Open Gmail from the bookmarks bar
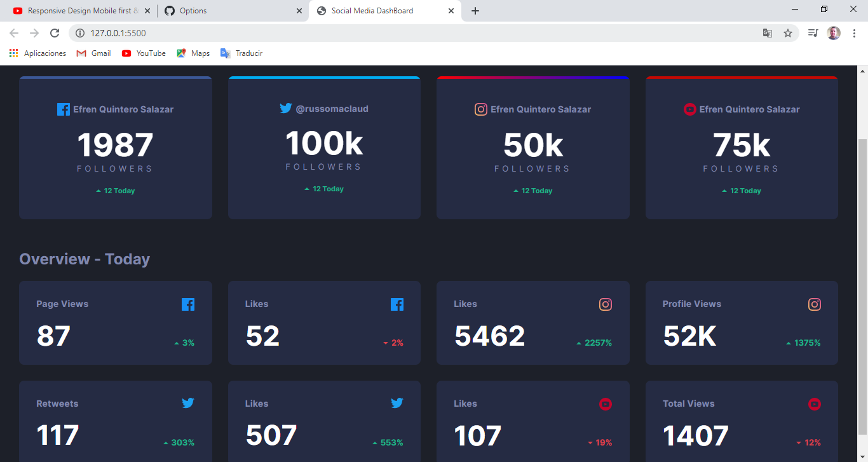 pos(93,53)
